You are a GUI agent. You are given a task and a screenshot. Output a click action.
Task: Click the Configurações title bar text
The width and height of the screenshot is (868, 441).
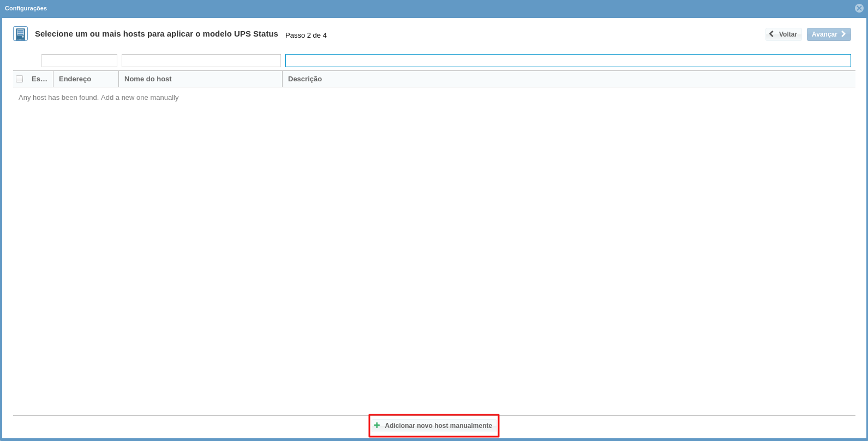(26, 8)
